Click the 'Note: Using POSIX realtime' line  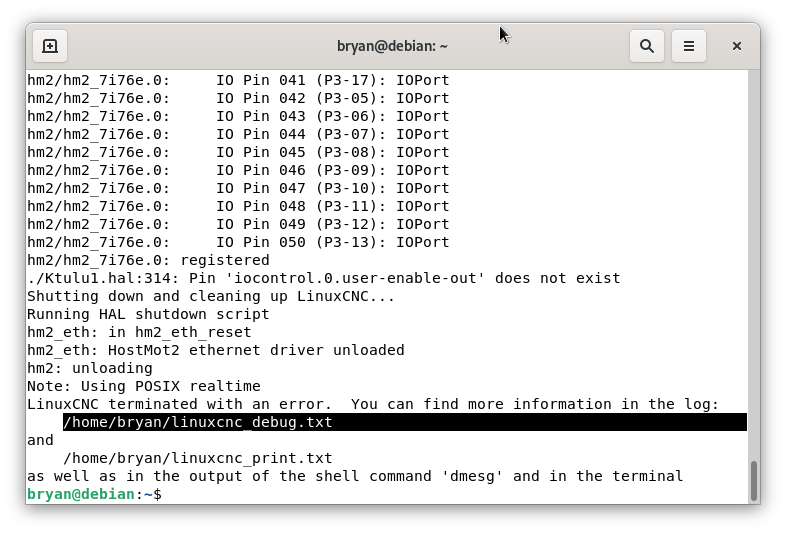(144, 386)
